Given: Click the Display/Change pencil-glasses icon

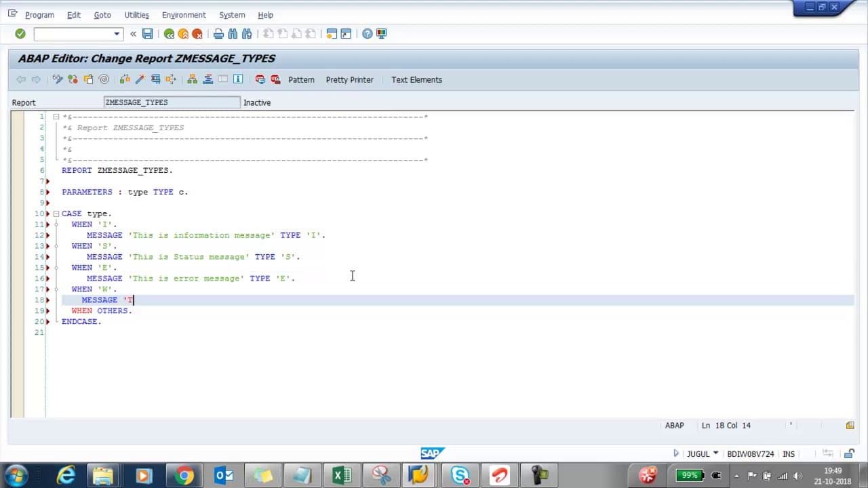Looking at the screenshot, I should [58, 79].
